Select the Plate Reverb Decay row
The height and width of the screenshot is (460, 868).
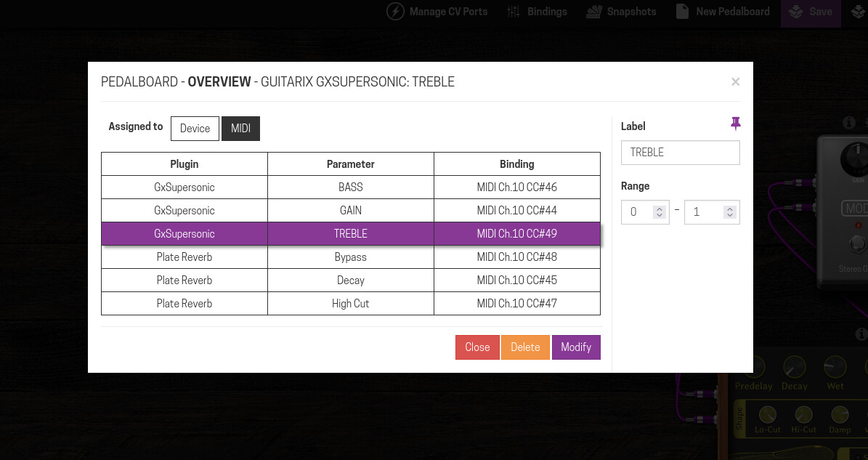(350, 281)
